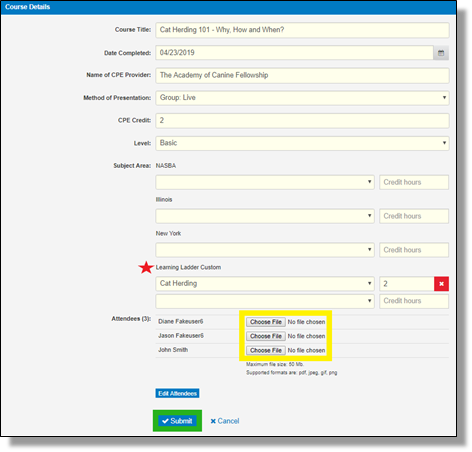The height and width of the screenshot is (452, 472).
Task: Click the New York subject area heading
Action: point(168,233)
